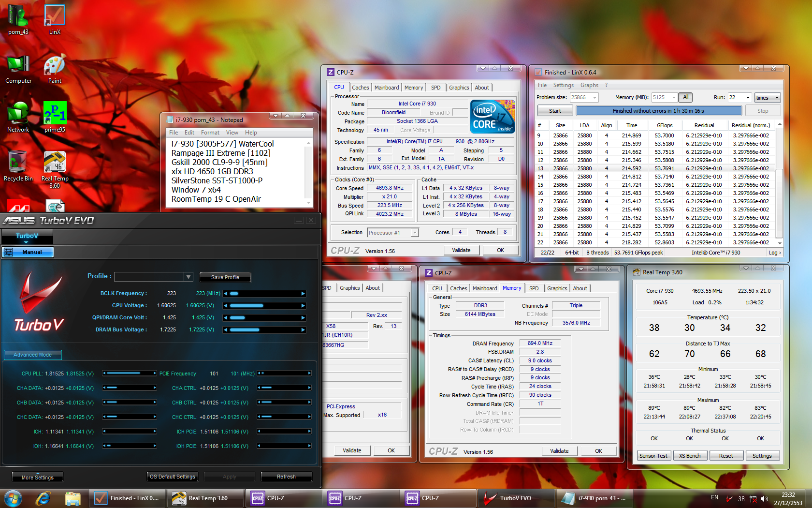Screen dimensions: 812x508
Task: Open the TurboV tab dropdown
Action: (27, 236)
